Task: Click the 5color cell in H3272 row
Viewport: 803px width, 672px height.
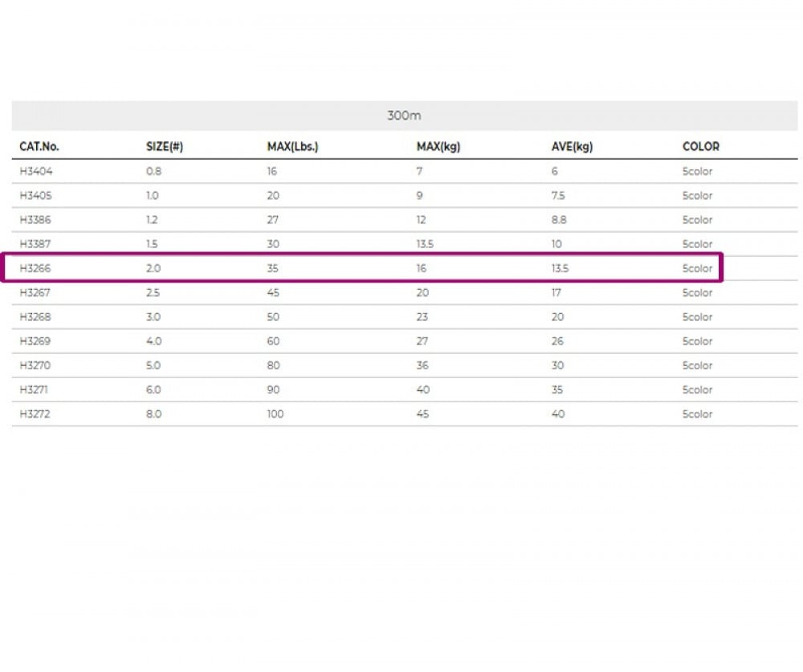Action: (697, 414)
